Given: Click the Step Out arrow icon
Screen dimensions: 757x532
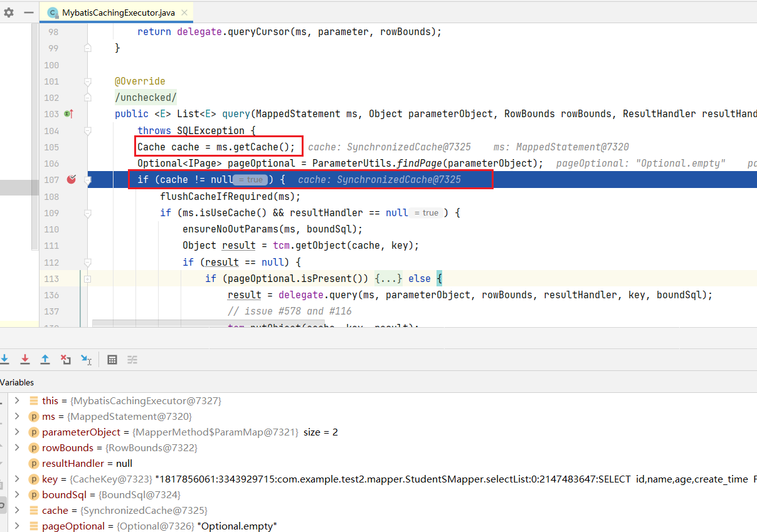Looking at the screenshot, I should [45, 359].
